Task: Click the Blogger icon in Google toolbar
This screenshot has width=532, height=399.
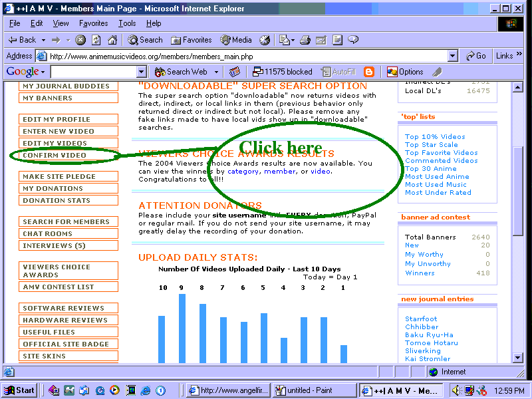Action: click(369, 72)
